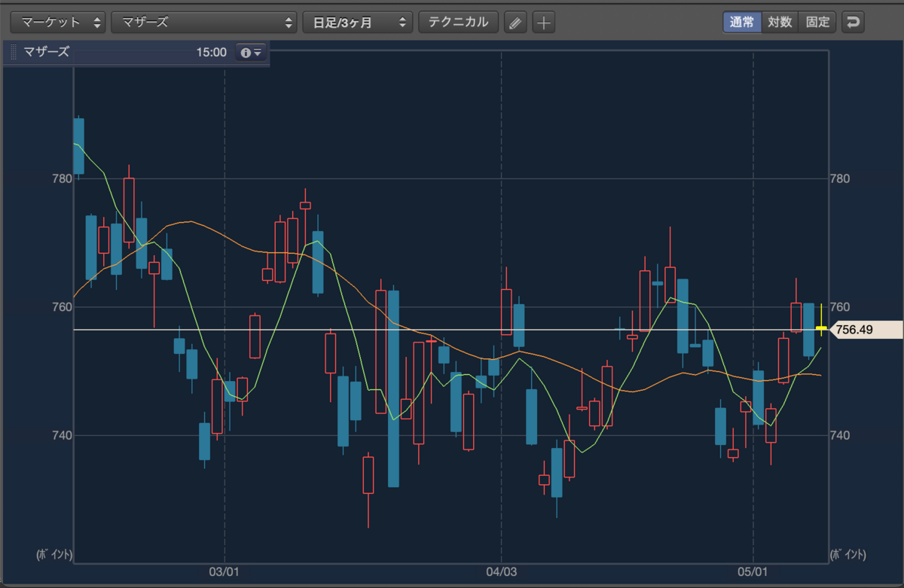
Task: Click the 03/01 date label
Action: 224,572
